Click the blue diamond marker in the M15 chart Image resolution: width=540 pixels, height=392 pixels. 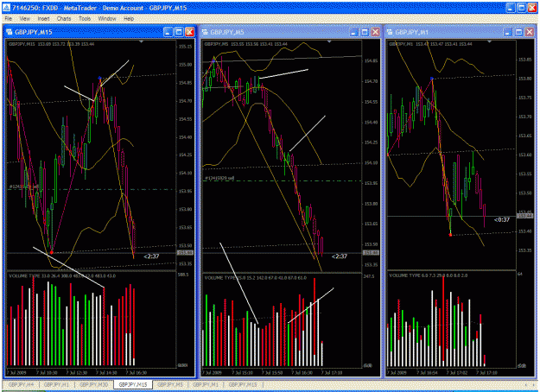click(100, 78)
